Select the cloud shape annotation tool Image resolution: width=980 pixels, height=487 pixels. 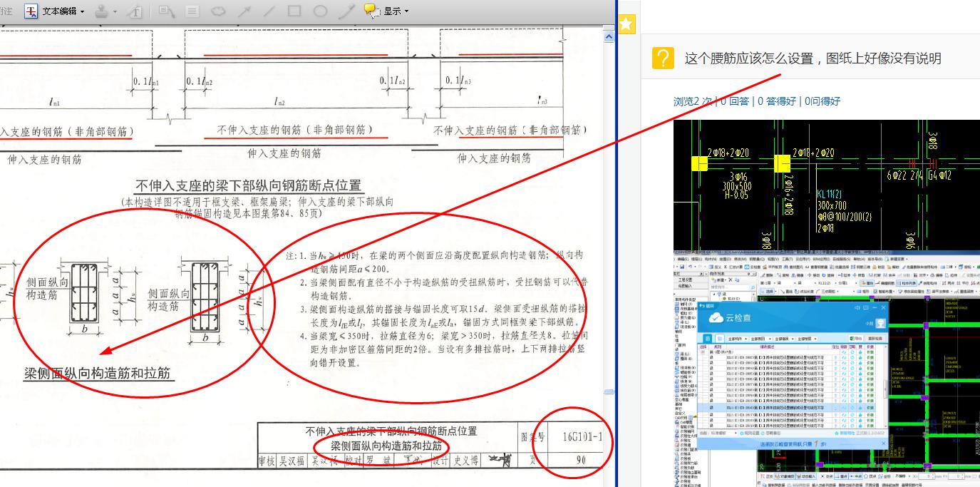(218, 11)
